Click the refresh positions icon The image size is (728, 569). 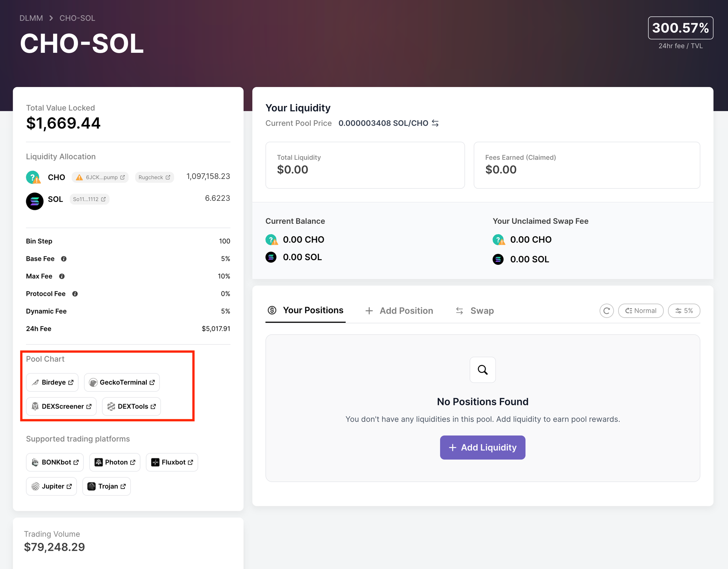click(x=606, y=311)
